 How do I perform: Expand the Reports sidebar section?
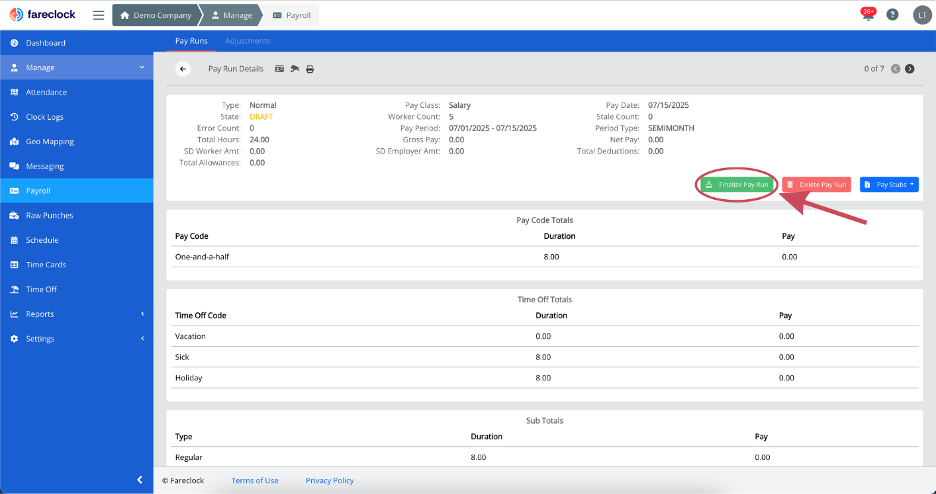pos(76,314)
